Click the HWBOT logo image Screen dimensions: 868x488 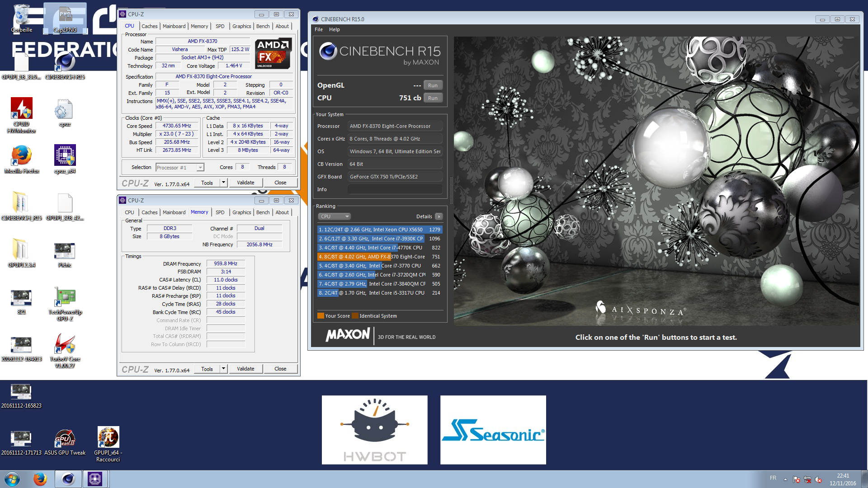[374, 430]
